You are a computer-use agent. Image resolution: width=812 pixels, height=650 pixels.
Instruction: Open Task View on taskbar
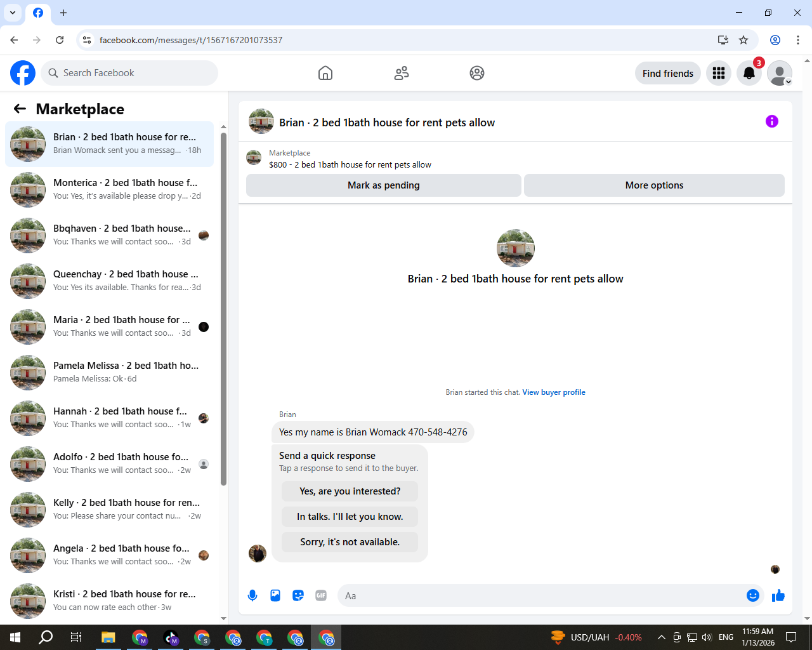tap(76, 637)
